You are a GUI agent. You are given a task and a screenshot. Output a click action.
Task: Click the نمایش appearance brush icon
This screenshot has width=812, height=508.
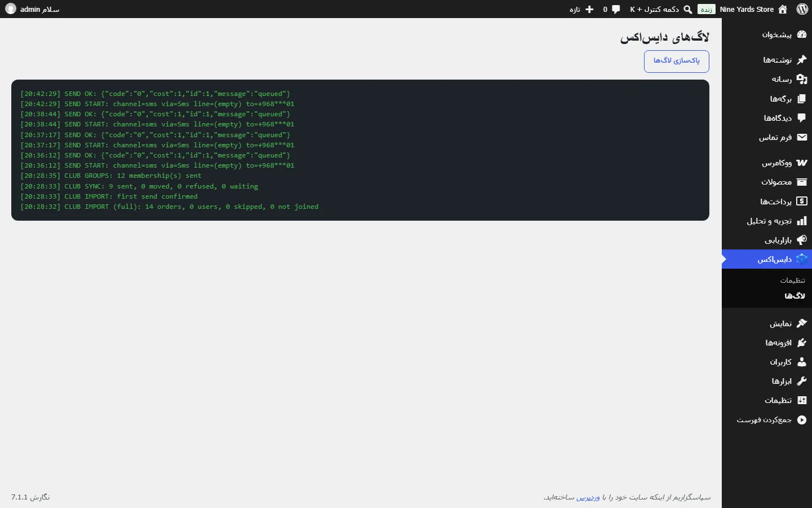[x=802, y=323]
